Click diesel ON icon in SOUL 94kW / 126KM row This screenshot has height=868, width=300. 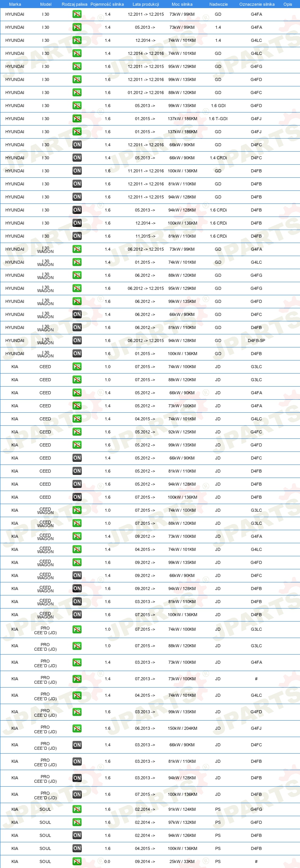point(77,835)
